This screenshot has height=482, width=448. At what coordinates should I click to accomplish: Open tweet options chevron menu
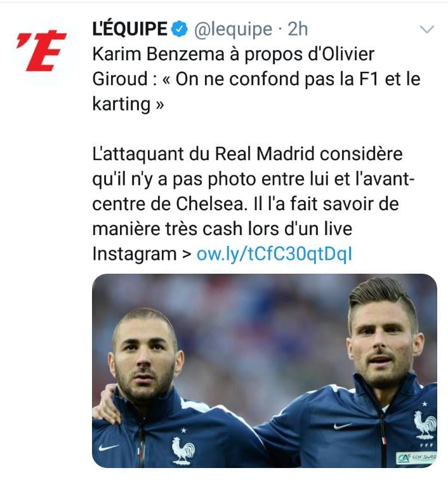427,29
